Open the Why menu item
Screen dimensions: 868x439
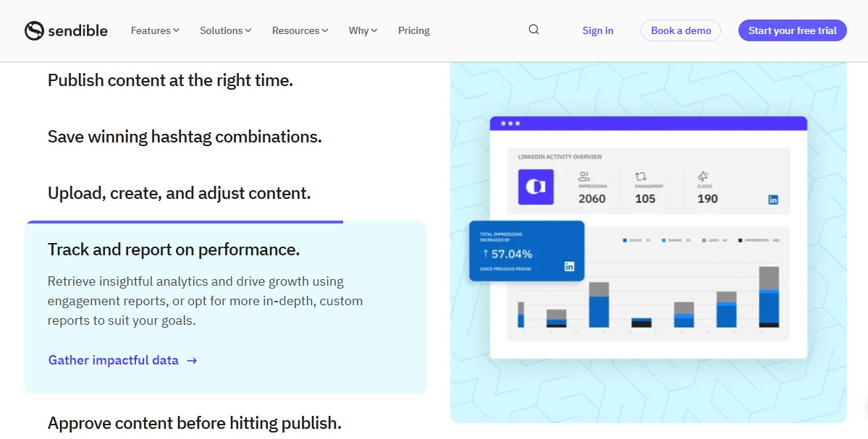tap(362, 30)
